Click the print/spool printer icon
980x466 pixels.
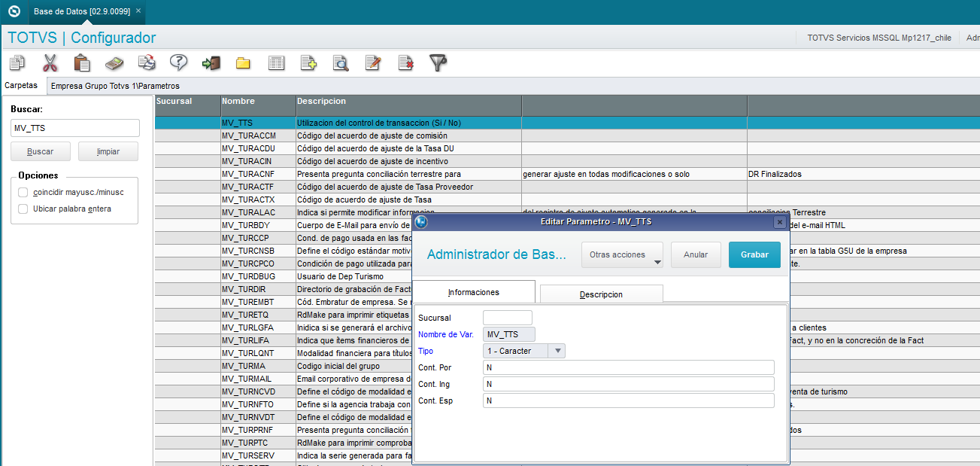(147, 63)
